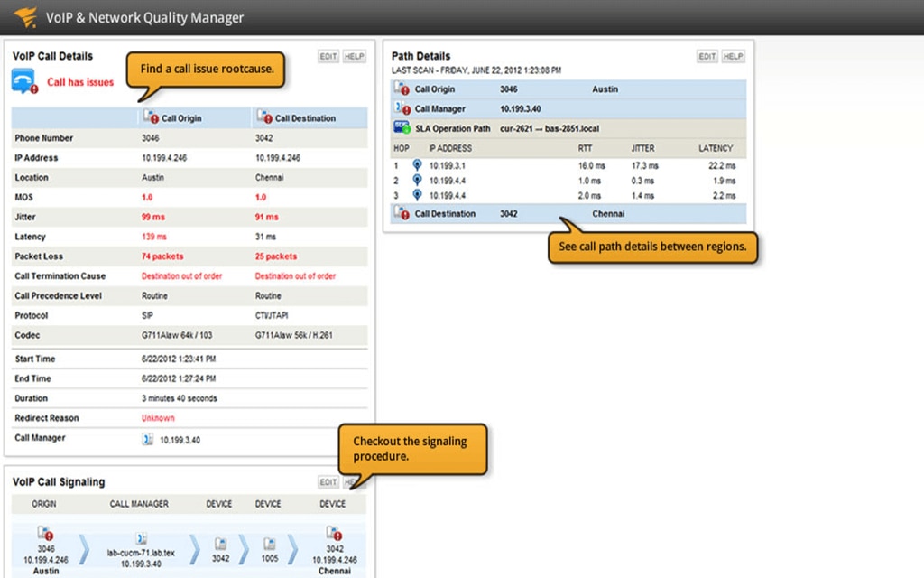Click the RTT column header in Path Details
The image size is (924, 578).
pos(585,148)
